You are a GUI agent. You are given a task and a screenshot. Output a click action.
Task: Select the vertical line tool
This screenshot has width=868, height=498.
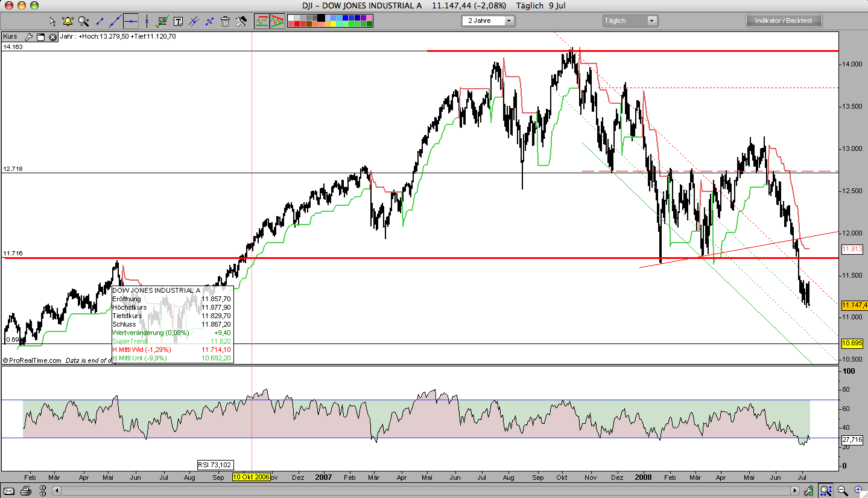tap(147, 21)
